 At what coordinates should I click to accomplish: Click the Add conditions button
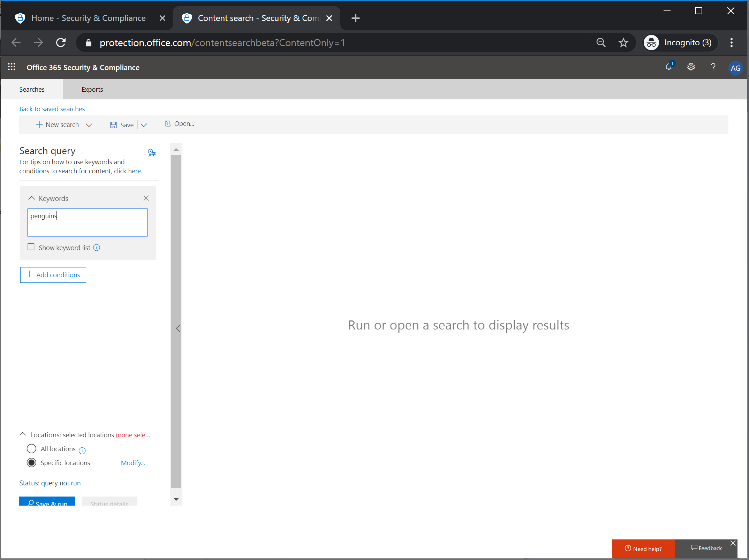pyautogui.click(x=53, y=275)
